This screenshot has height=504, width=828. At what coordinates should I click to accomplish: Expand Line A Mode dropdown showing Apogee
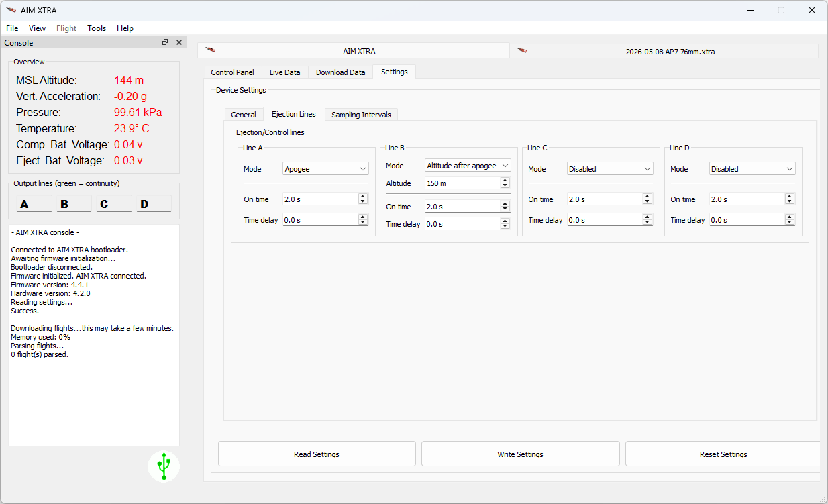click(x=325, y=169)
